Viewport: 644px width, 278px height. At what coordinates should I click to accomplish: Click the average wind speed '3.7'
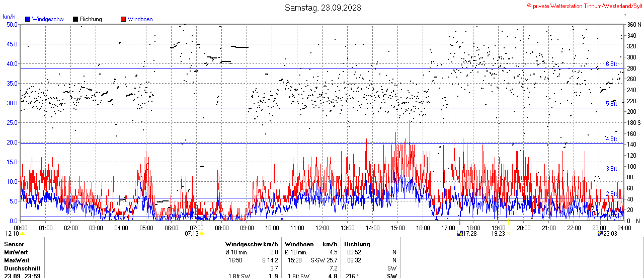tap(274, 268)
